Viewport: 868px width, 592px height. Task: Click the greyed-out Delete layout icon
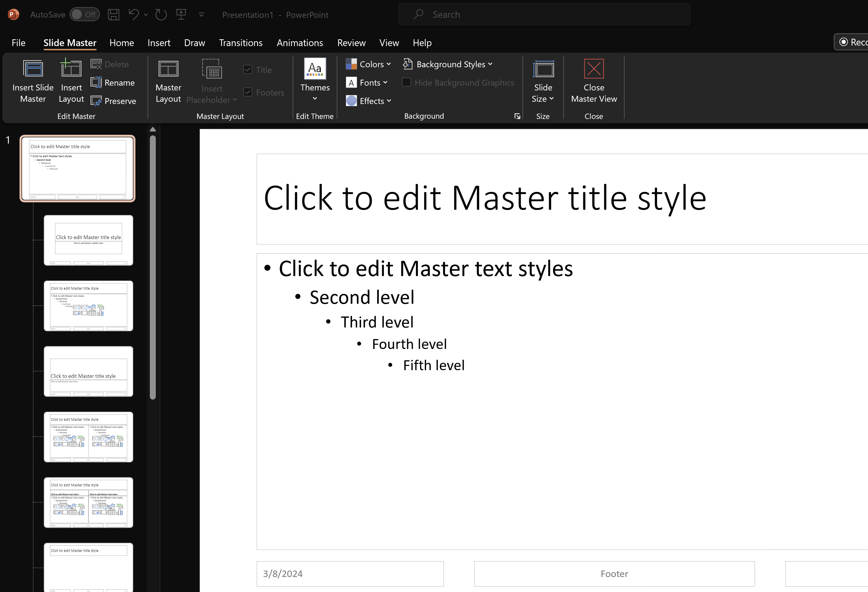pos(96,64)
